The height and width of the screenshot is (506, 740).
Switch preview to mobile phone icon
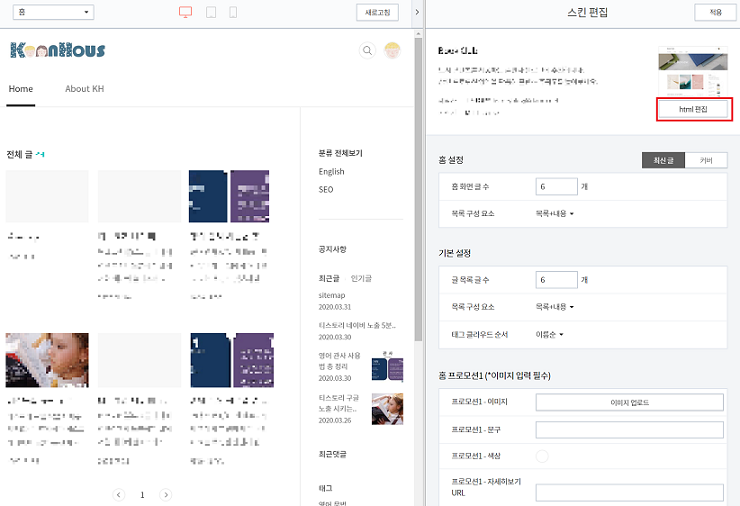tap(233, 12)
